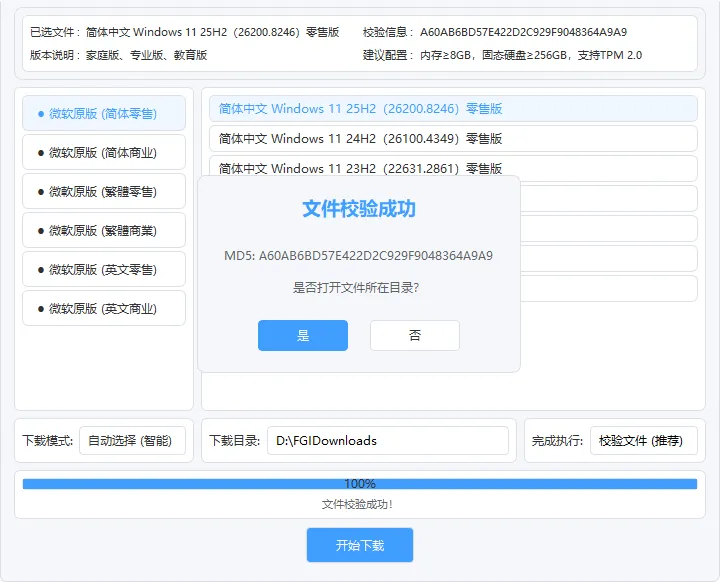Image resolution: width=720 pixels, height=582 pixels.
Task: Choose Windows 11 25H2 (26200.8246) 零售版
Action: (453, 109)
